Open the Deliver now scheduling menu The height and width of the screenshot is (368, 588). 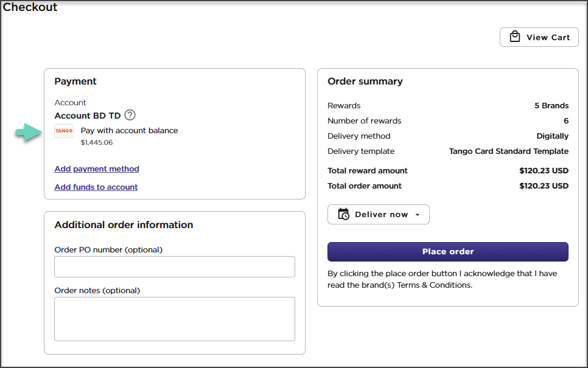pyautogui.click(x=379, y=215)
